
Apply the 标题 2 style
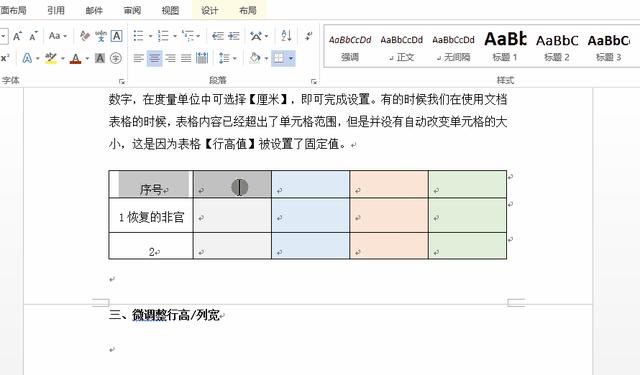557,48
